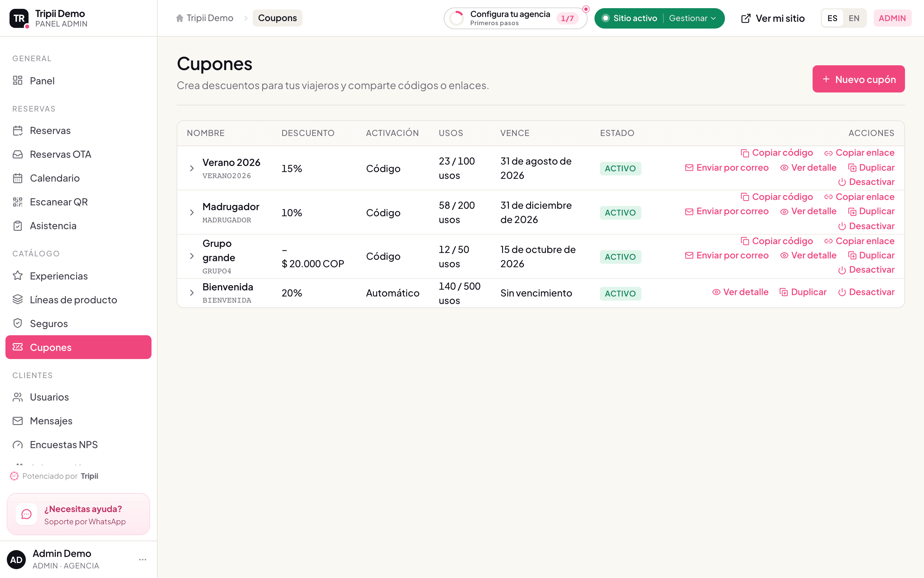Copy code for Grupo grande coupon

coord(777,241)
